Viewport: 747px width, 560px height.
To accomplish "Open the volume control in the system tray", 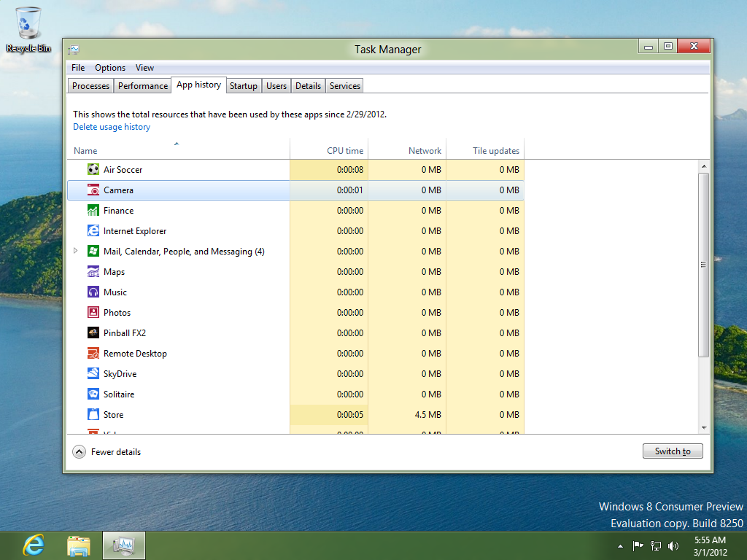I will coord(671,545).
